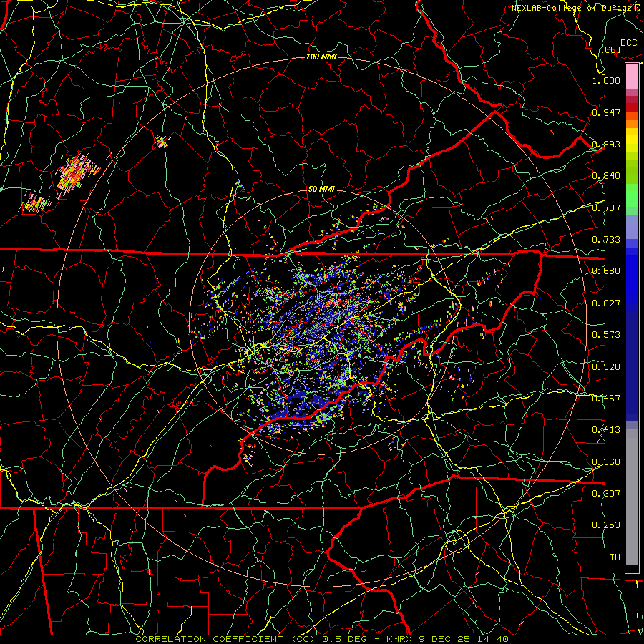Pick the gray color band beside 0.307
Screen dimensions: 644x644
pos(632,497)
